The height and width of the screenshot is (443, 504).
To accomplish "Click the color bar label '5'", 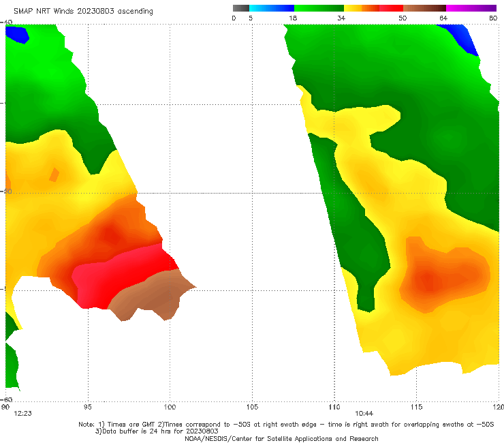I will click(251, 18).
